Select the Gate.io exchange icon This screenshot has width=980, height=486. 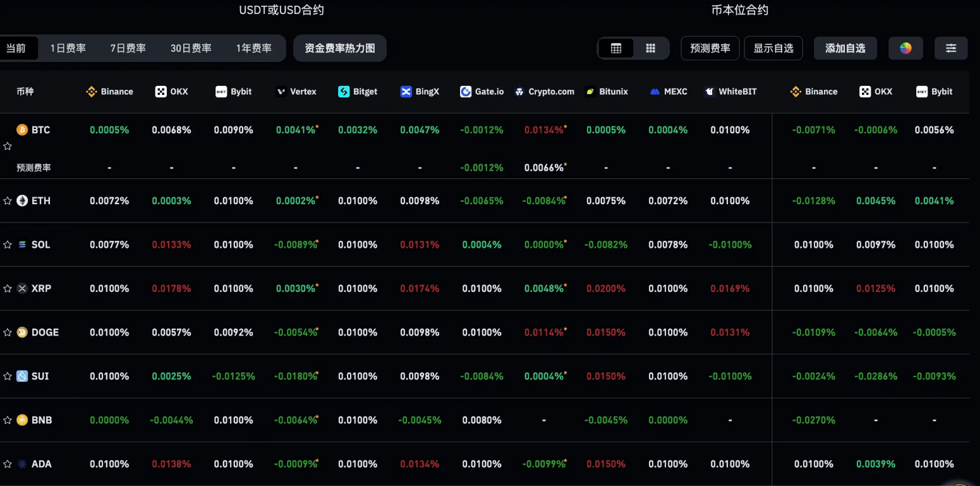click(x=466, y=91)
